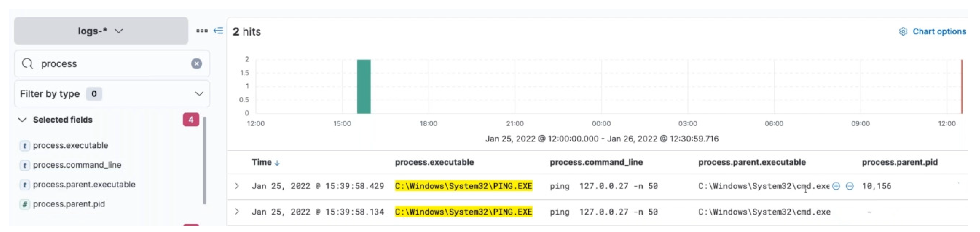Click the red current-time marker on the chart
This screenshot has height=232, width=980.
(962, 86)
